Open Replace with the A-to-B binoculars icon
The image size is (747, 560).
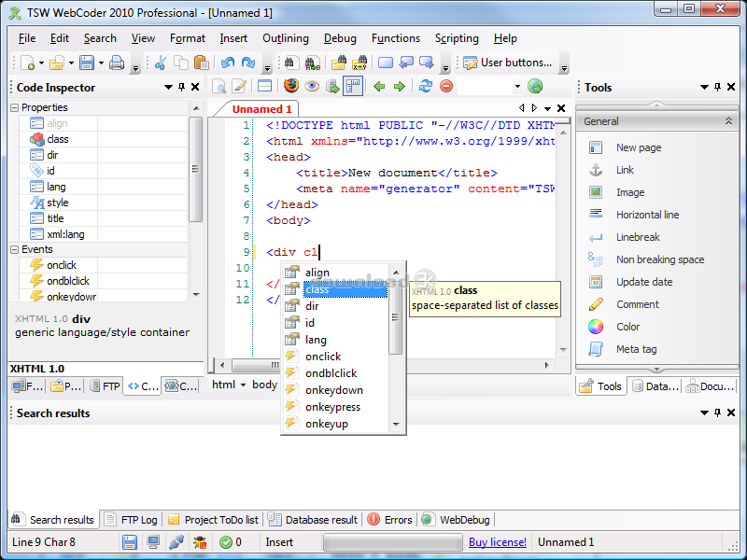(x=313, y=63)
